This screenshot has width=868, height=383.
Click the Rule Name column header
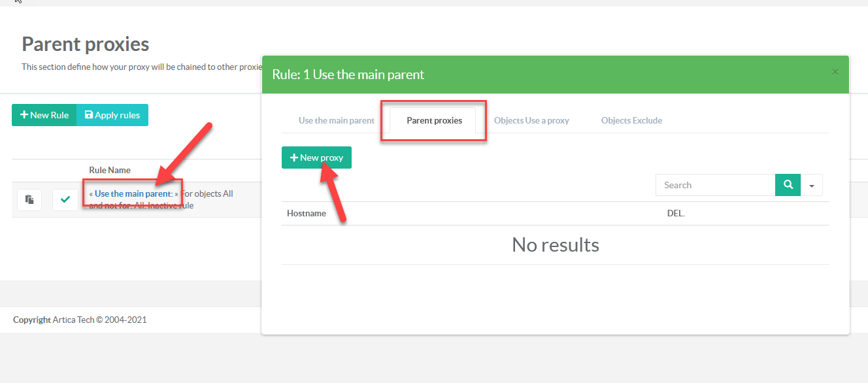point(110,170)
